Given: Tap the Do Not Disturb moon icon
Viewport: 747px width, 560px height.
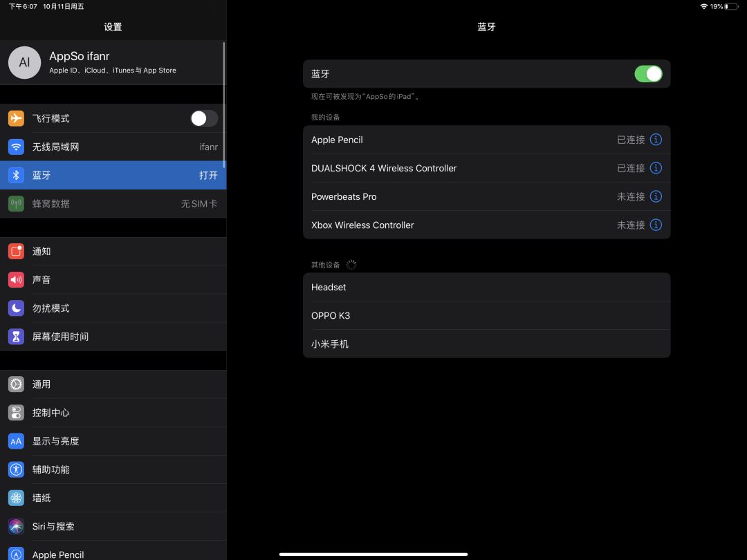Looking at the screenshot, I should tap(16, 308).
